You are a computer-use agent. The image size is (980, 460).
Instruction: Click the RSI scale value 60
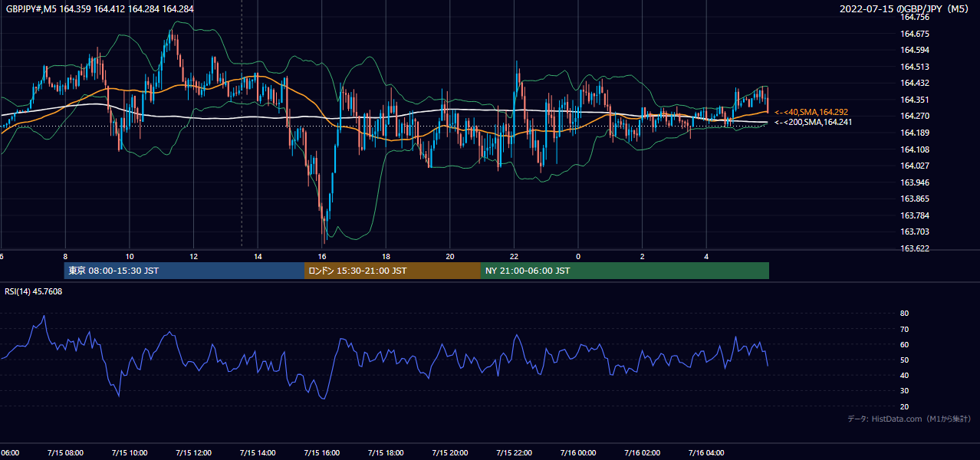pos(905,344)
